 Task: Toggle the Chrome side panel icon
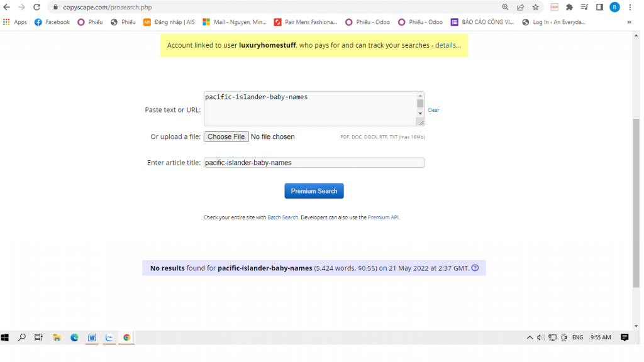pos(599,7)
